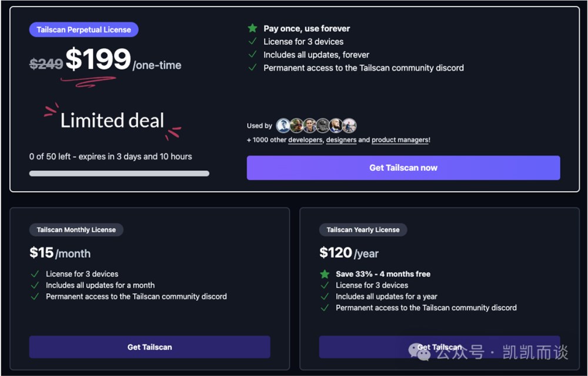Select the last user avatar in "Used by" row
The image size is (588, 376).
click(349, 125)
